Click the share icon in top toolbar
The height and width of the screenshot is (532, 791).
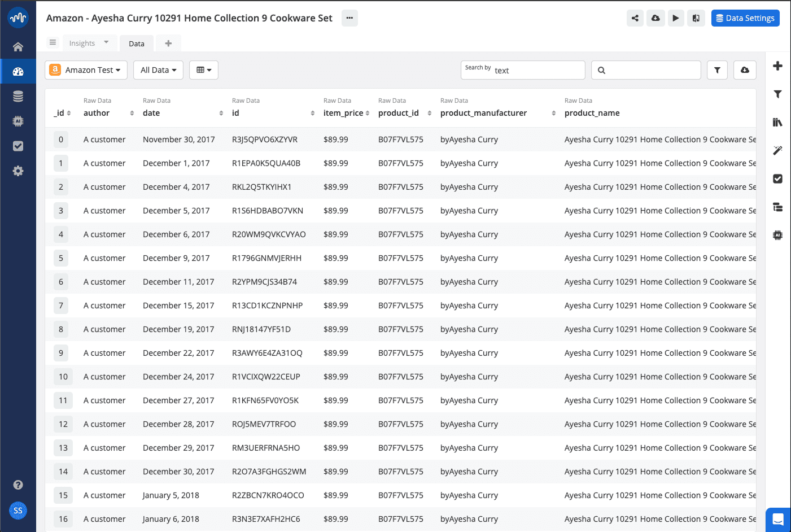click(x=635, y=18)
